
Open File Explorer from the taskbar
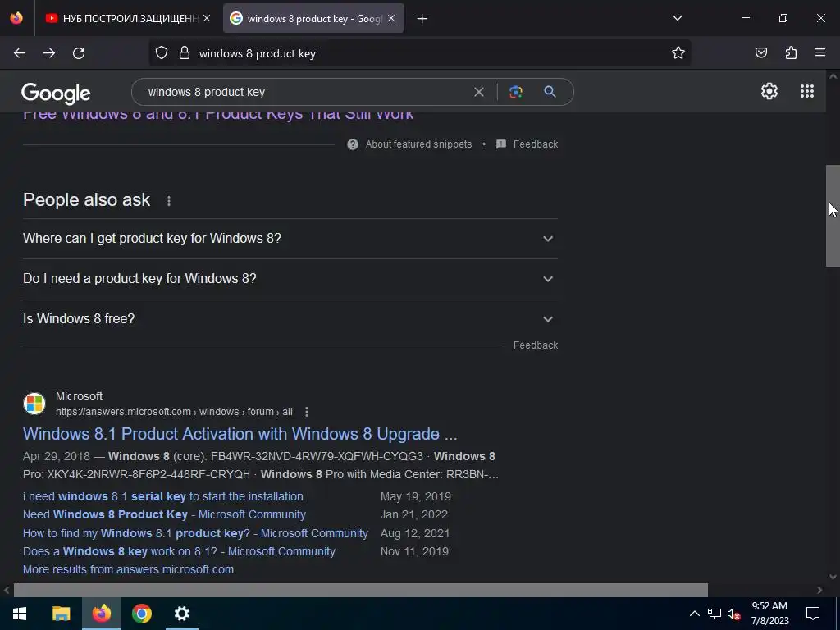61,614
